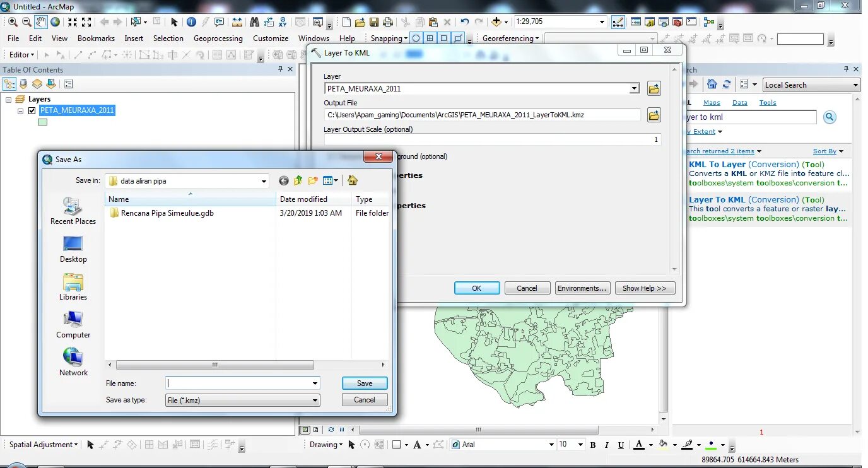Click the Fixed Zoom In icon
This screenshot has height=468, width=868.
(x=73, y=22)
